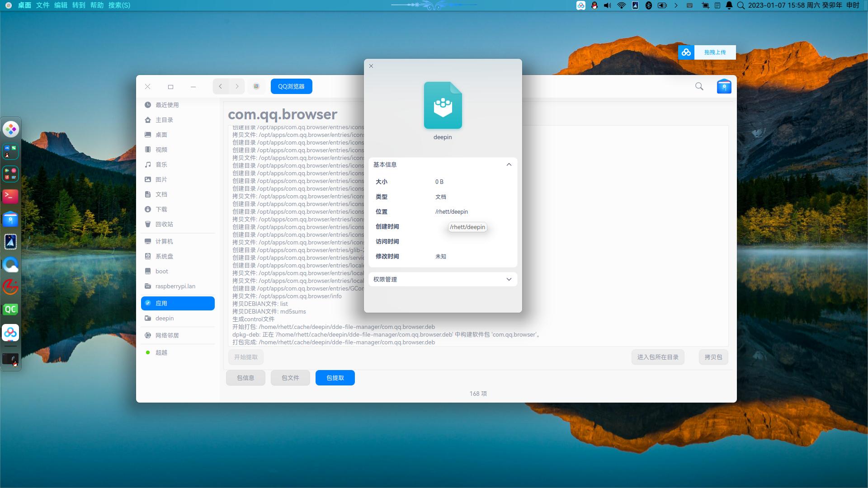Open the green QC app in dock
The image size is (868, 488).
10,310
